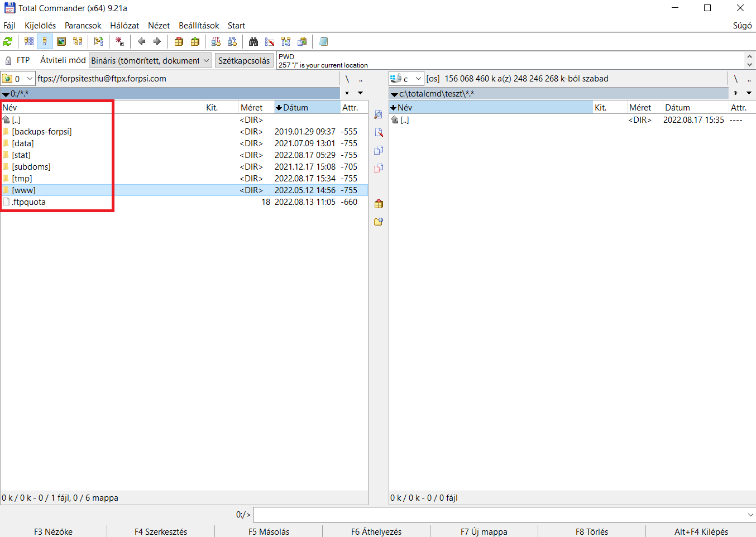Open the Átviteli mód transfer mode combo box

[150, 60]
